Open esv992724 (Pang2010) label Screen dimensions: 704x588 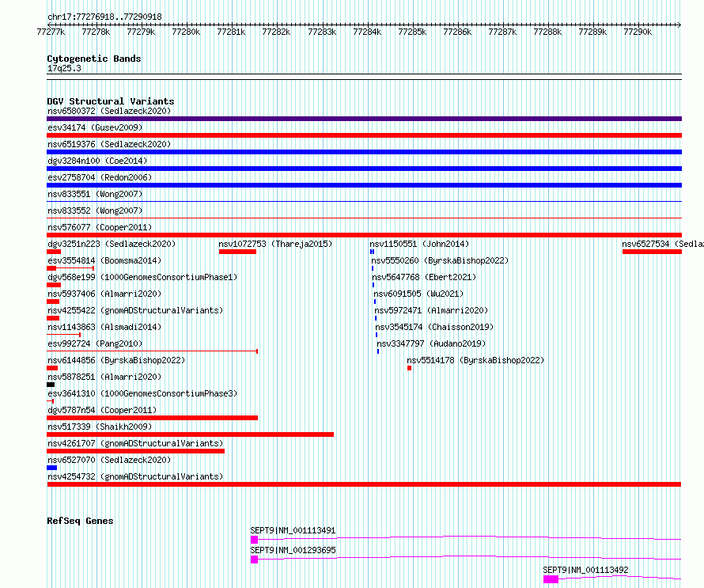click(x=95, y=343)
